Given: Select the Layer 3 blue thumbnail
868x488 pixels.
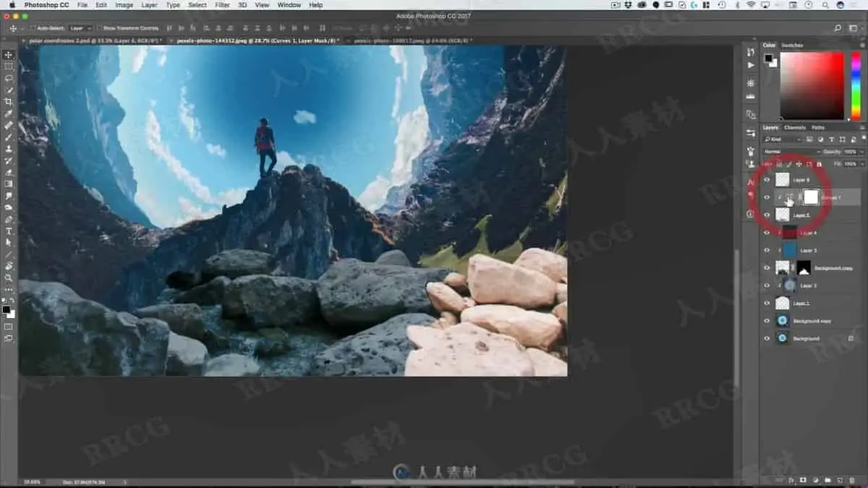Looking at the screenshot, I should [789, 250].
